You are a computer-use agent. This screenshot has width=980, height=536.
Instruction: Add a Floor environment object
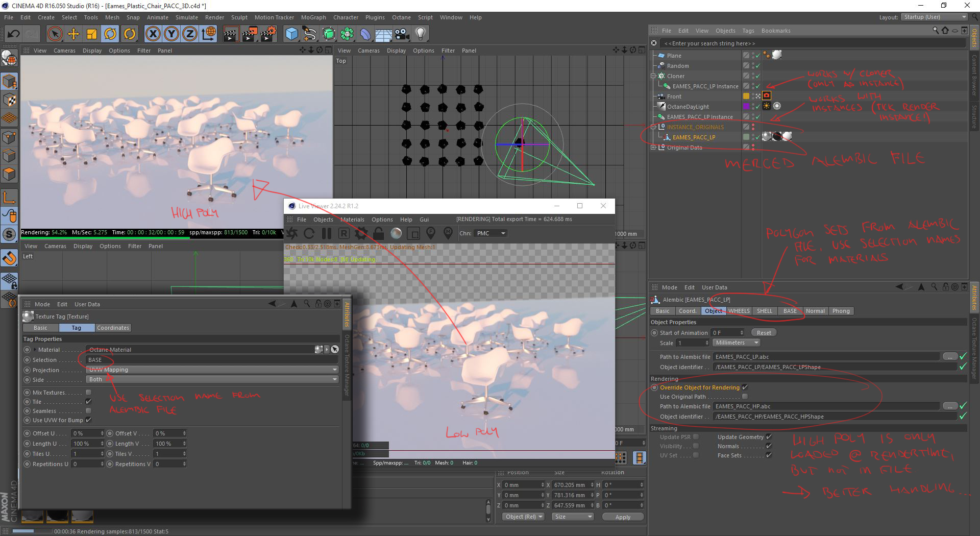(383, 34)
